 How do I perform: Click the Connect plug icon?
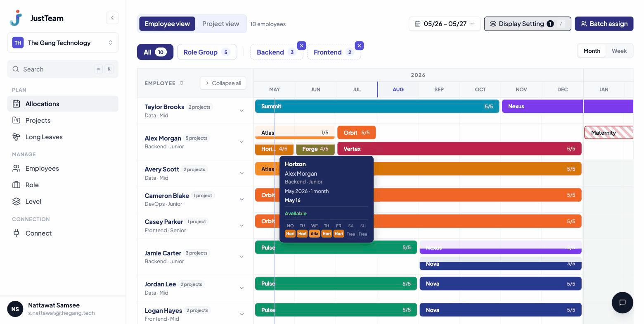pos(16,233)
